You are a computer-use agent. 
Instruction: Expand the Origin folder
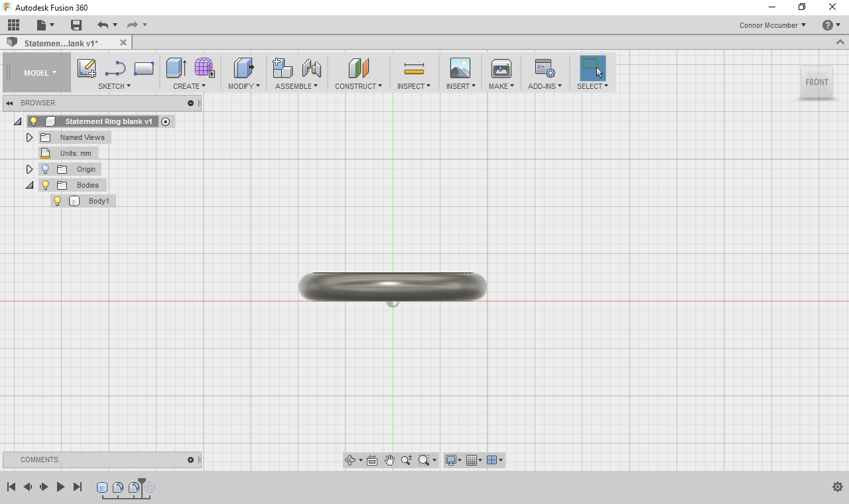[29, 169]
